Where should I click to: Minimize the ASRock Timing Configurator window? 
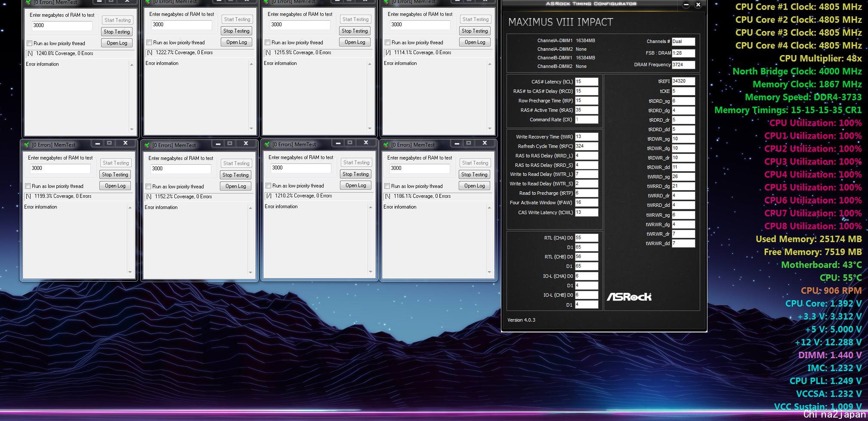[x=686, y=5]
